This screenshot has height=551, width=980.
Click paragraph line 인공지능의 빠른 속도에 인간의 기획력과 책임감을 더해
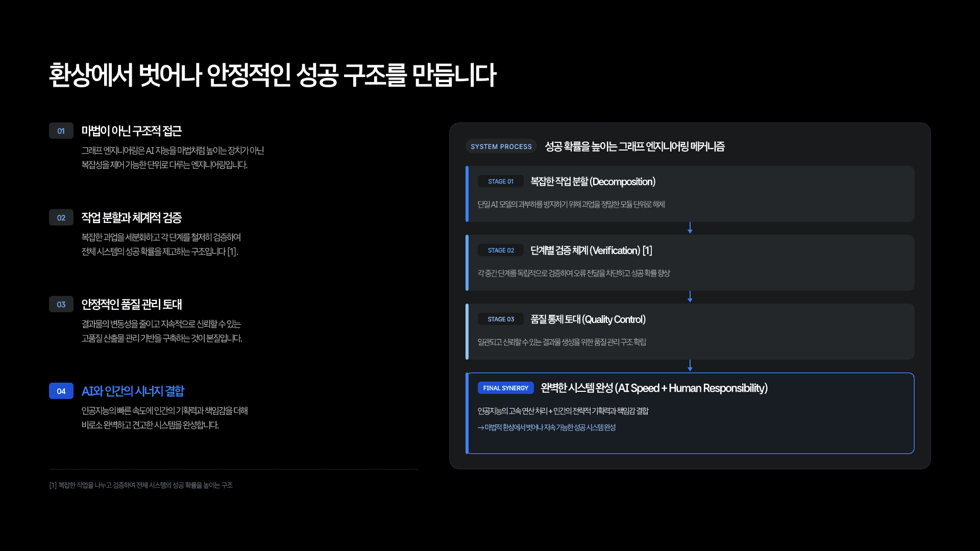(x=165, y=411)
